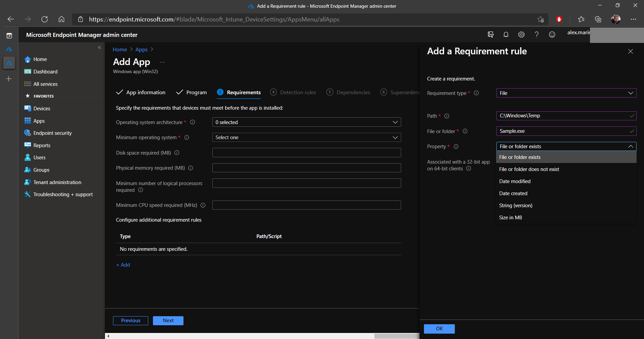Click info icon next to Requirement type
Image resolution: width=644 pixels, height=339 pixels.
coord(476,93)
